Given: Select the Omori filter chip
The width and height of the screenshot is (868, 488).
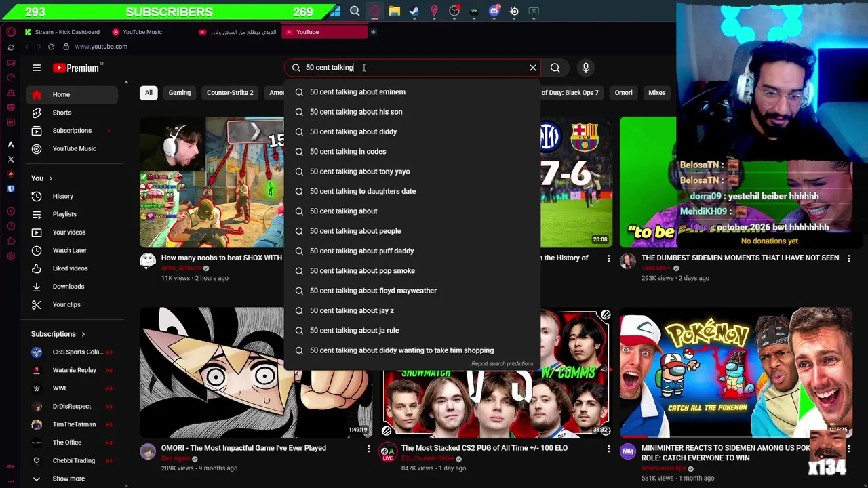Looking at the screenshot, I should tap(623, 93).
